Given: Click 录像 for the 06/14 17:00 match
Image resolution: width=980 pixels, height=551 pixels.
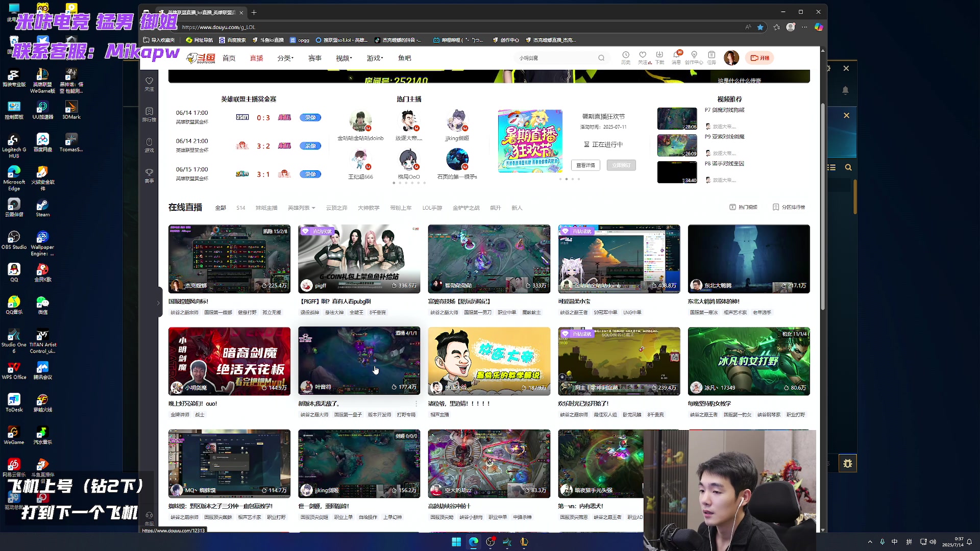Looking at the screenshot, I should (310, 117).
